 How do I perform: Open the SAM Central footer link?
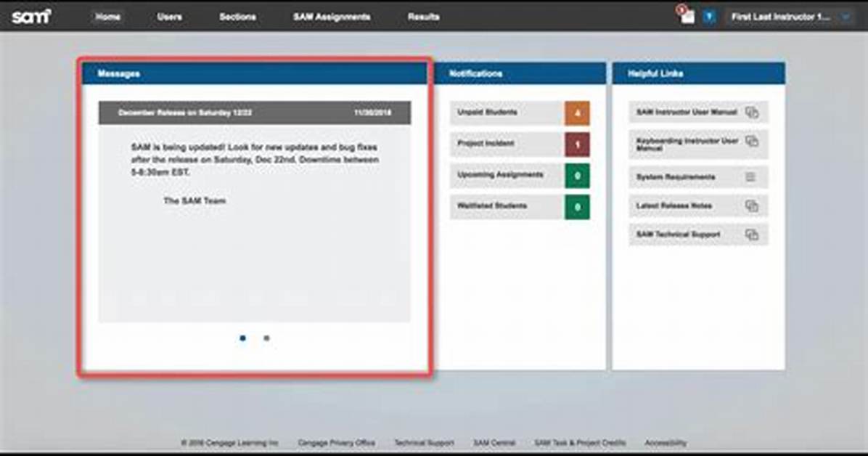(x=494, y=443)
